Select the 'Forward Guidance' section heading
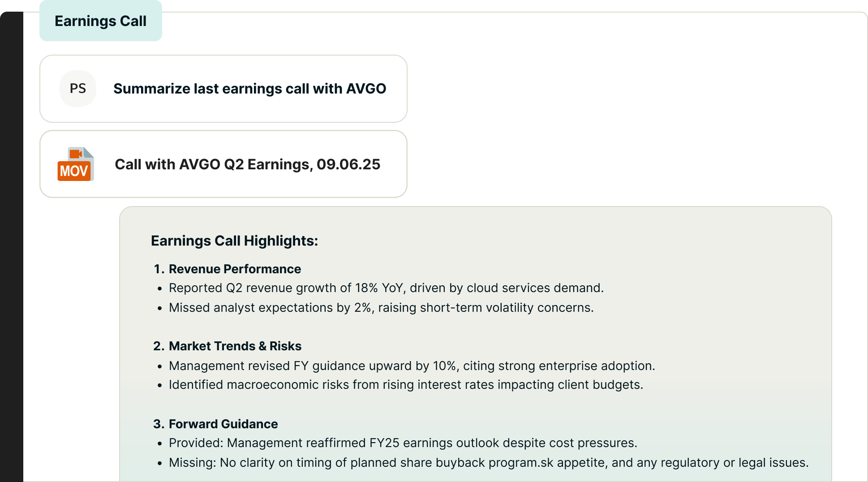 click(223, 424)
